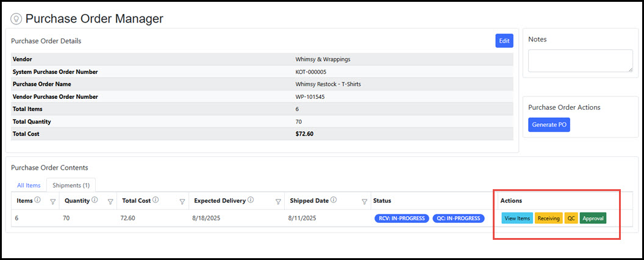Open the filter for Shipped Date column
Viewport: 644px width, 260px height.
pos(364,201)
